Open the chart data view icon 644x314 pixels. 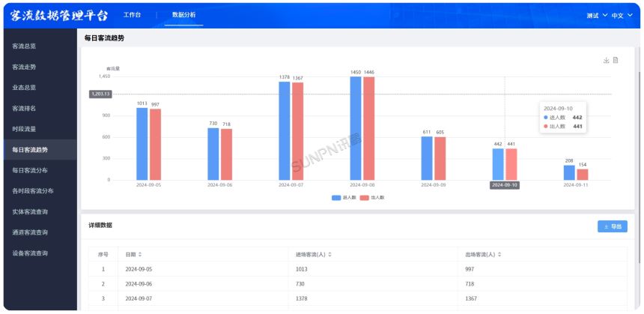coord(616,61)
